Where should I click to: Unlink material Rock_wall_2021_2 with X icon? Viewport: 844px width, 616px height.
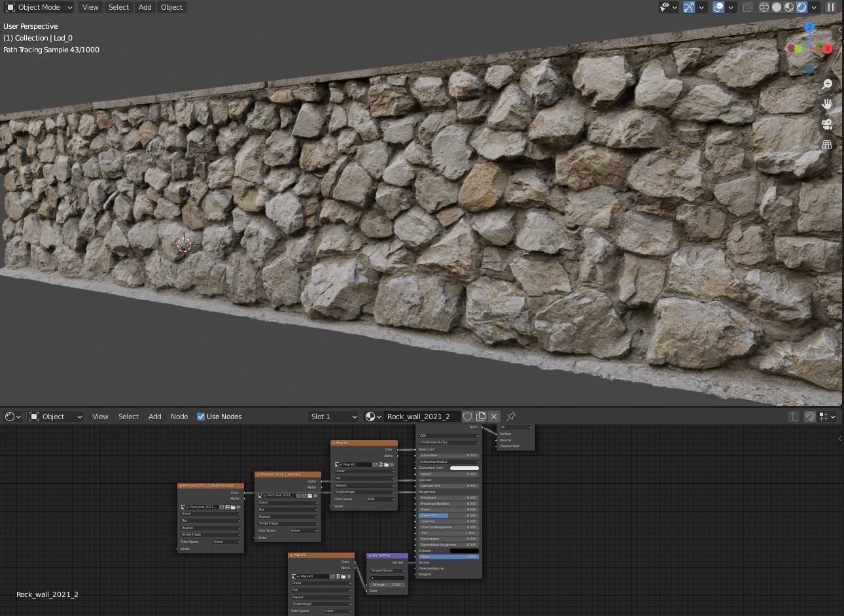pyautogui.click(x=494, y=417)
